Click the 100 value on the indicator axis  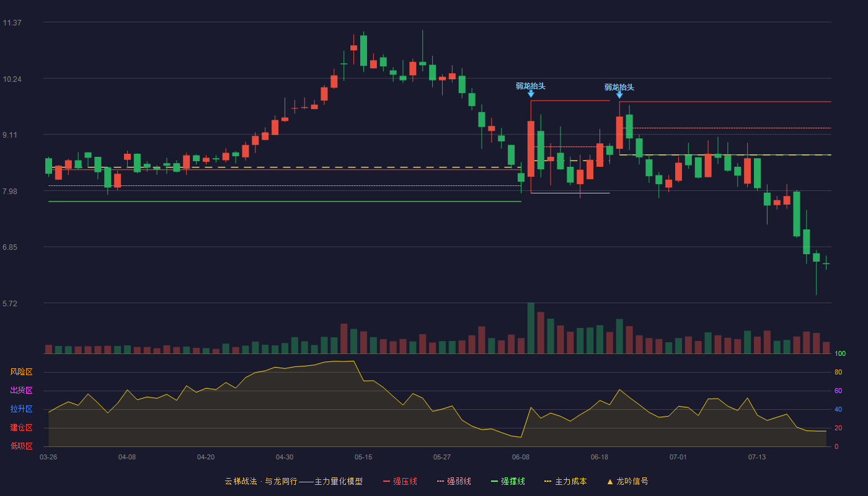[x=840, y=354]
